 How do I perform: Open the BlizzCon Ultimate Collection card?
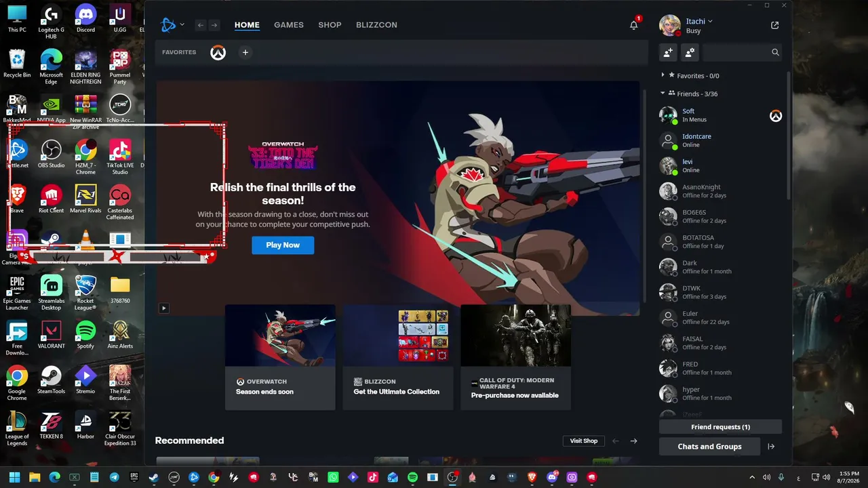click(x=398, y=357)
